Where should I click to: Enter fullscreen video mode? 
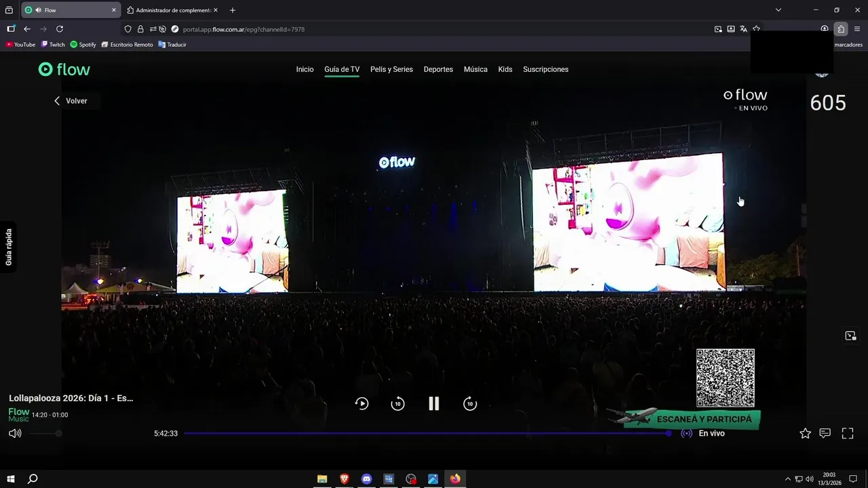pos(848,433)
